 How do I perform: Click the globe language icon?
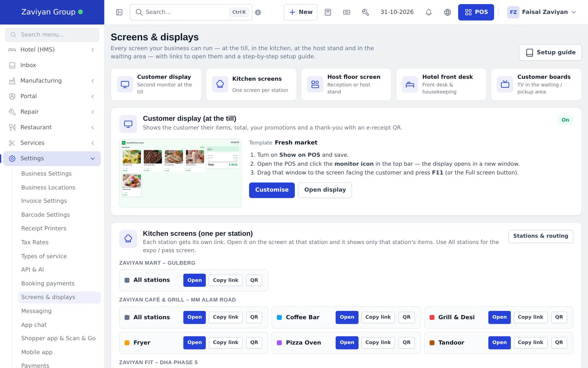pos(448,12)
